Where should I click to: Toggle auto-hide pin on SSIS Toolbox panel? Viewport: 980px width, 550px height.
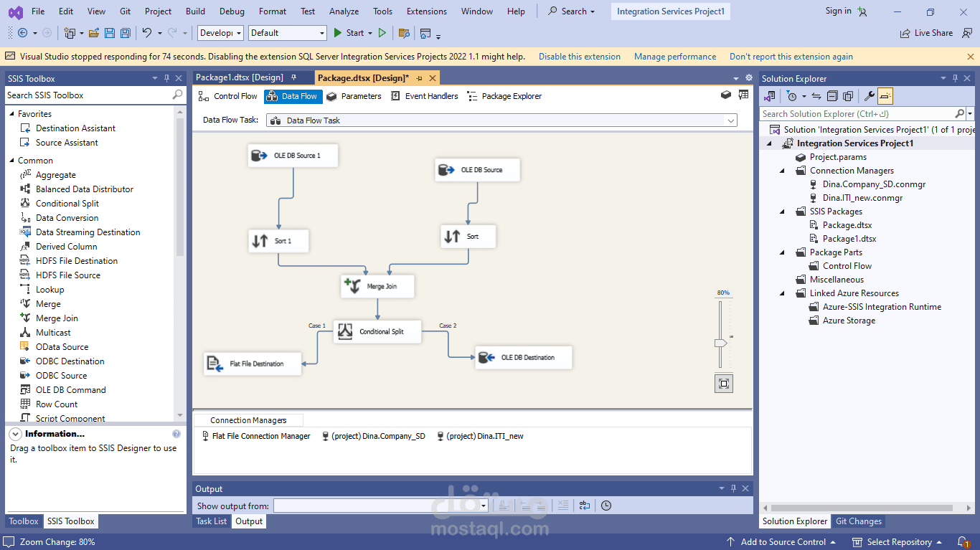167,78
